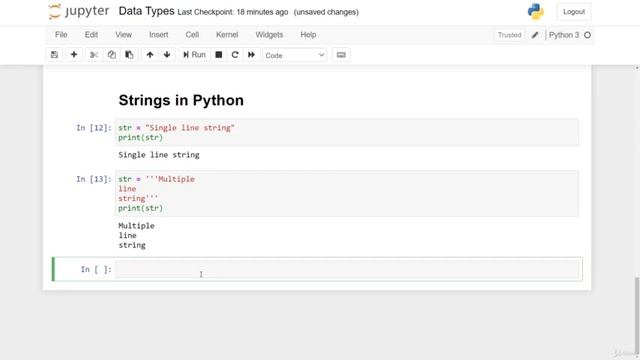Save and checkpoint notebook icon
This screenshot has width=640, height=360.
pyautogui.click(x=54, y=55)
